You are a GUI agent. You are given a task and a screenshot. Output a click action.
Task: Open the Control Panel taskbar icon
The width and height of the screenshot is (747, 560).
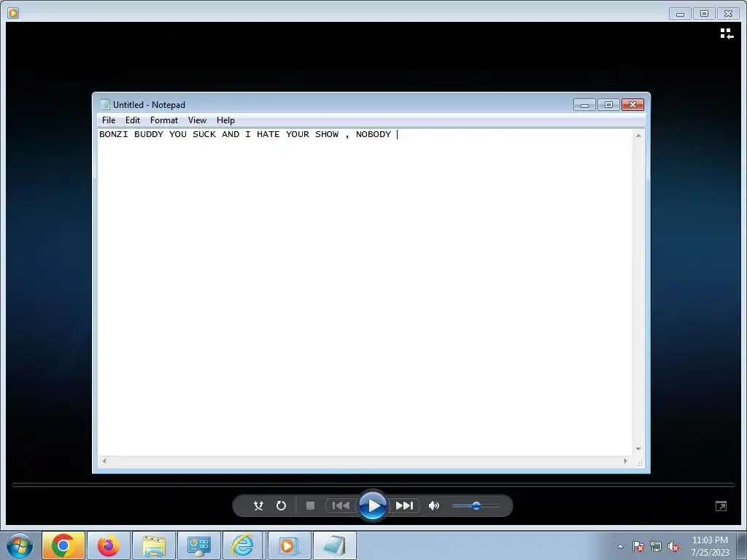pyautogui.click(x=199, y=545)
